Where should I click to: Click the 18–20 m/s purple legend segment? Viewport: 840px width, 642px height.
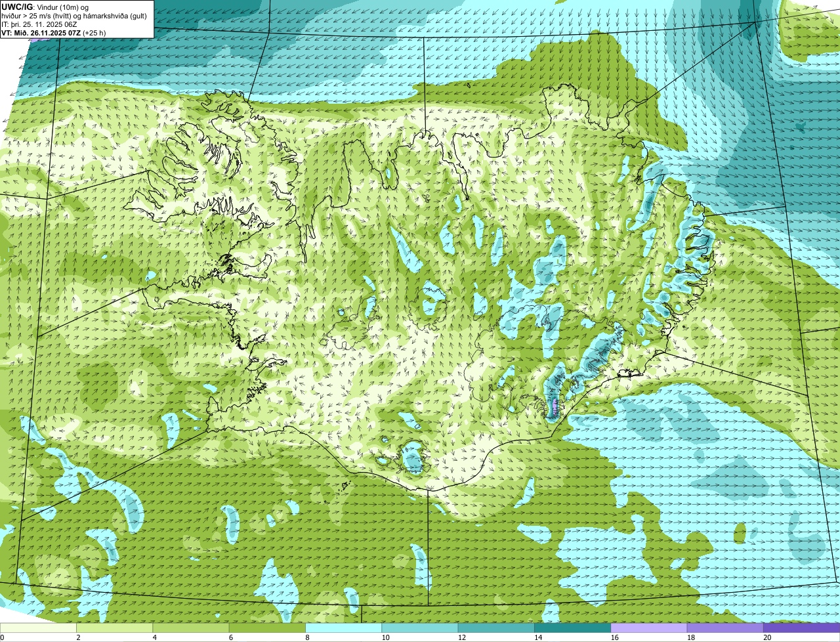point(725,628)
